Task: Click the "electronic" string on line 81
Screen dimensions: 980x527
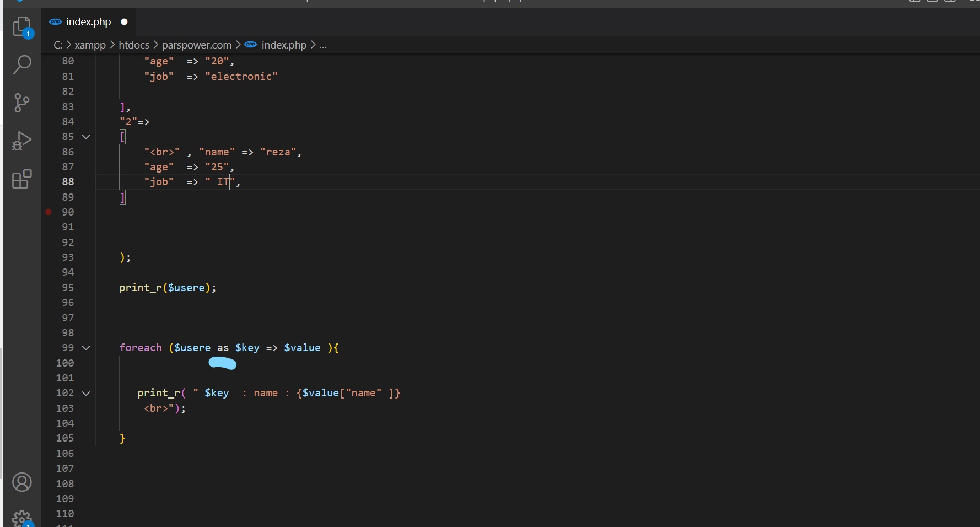Action: point(241,77)
